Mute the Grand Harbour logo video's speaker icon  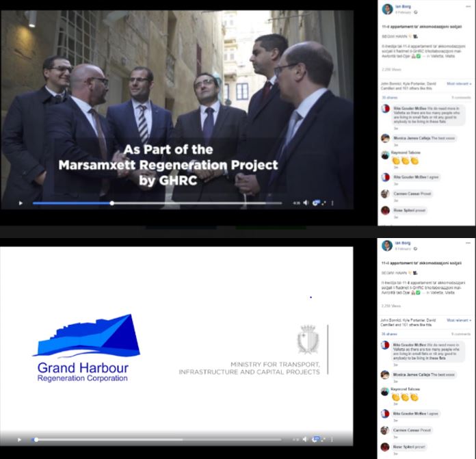point(305,439)
